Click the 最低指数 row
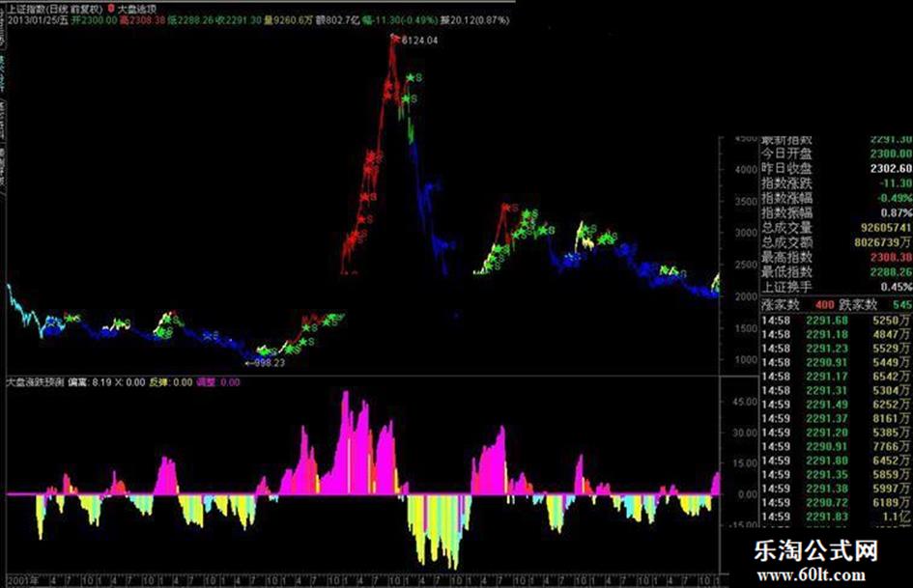This screenshot has width=913, height=588. click(836, 272)
